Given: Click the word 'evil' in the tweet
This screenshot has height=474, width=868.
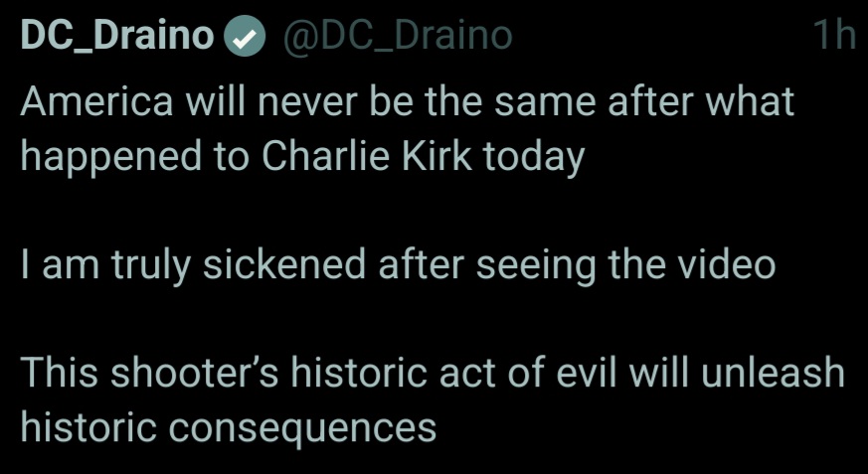Looking at the screenshot, I should pyautogui.click(x=587, y=373).
